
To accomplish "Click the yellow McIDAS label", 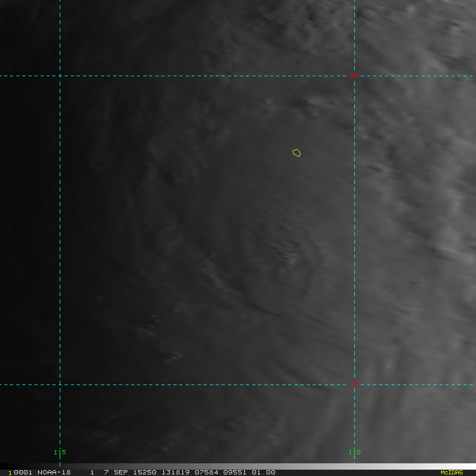I will pos(452,472).
